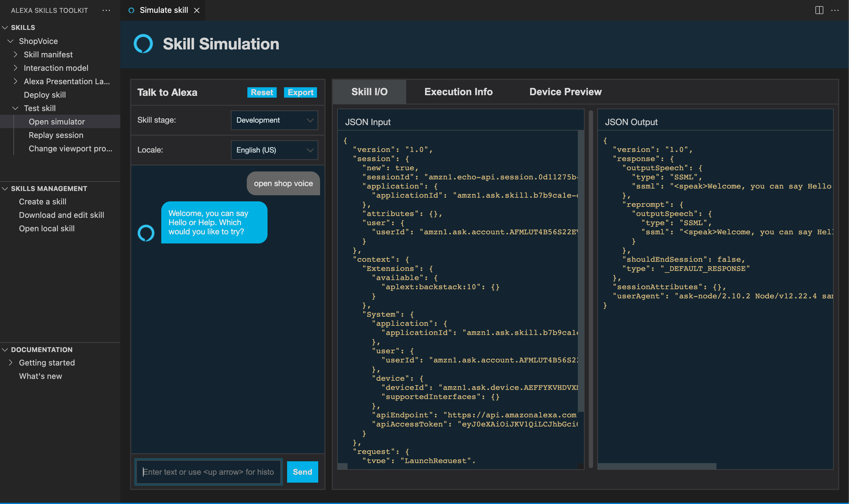
Task: Expand the Interaction model node
Action: coord(15,68)
